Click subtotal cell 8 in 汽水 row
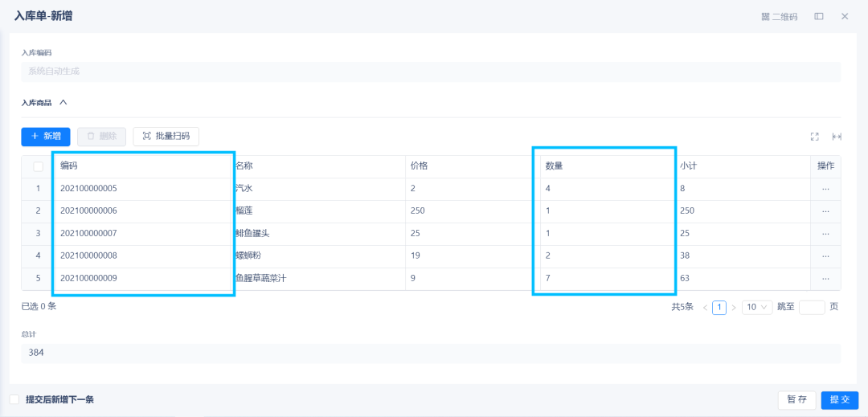 point(743,189)
